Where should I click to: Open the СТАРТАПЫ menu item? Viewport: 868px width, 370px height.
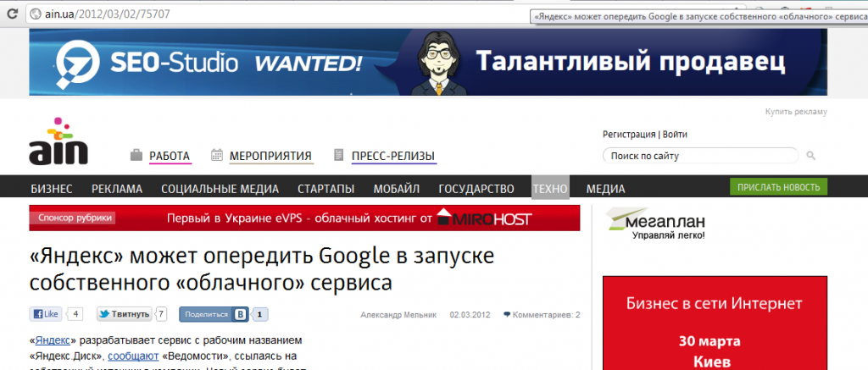coord(326,189)
